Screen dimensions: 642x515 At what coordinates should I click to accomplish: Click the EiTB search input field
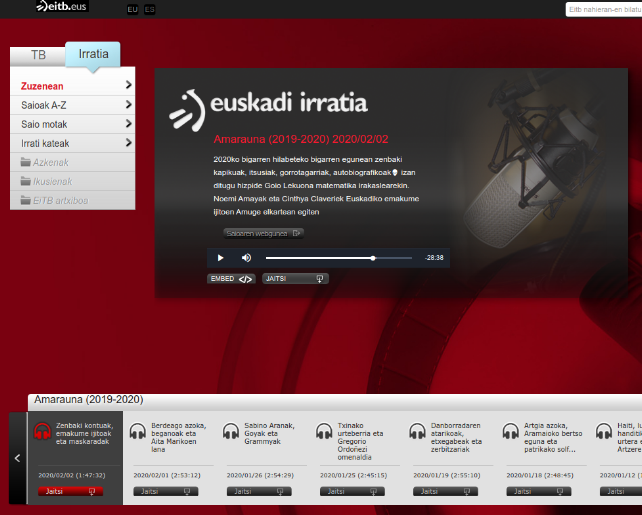(x=603, y=9)
